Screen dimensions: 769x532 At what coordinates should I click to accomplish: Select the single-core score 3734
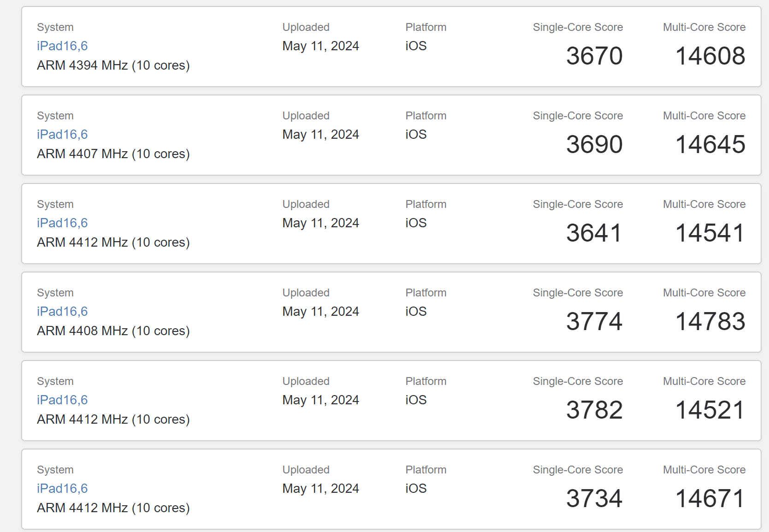[x=594, y=498]
